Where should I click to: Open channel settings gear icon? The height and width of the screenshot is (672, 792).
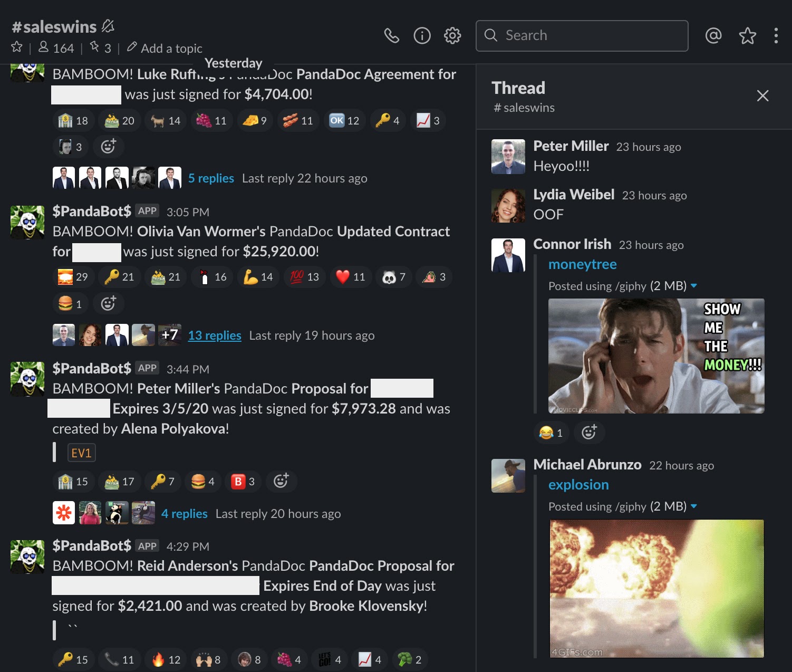coord(452,36)
